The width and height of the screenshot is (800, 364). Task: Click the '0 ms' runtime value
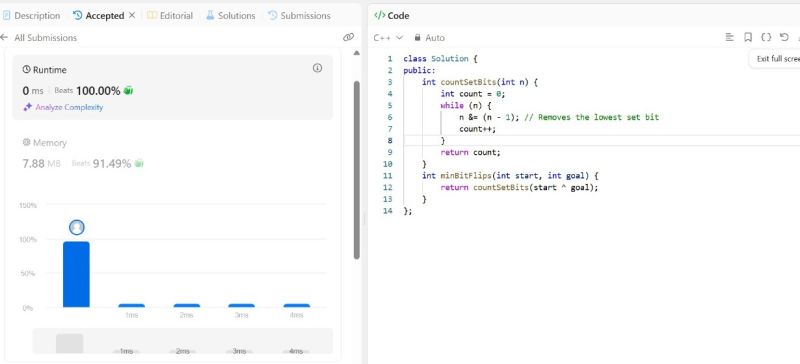pyautogui.click(x=33, y=91)
